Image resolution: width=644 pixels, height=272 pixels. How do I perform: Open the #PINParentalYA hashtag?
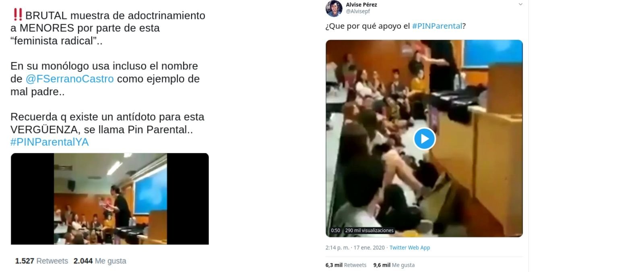[x=50, y=142]
